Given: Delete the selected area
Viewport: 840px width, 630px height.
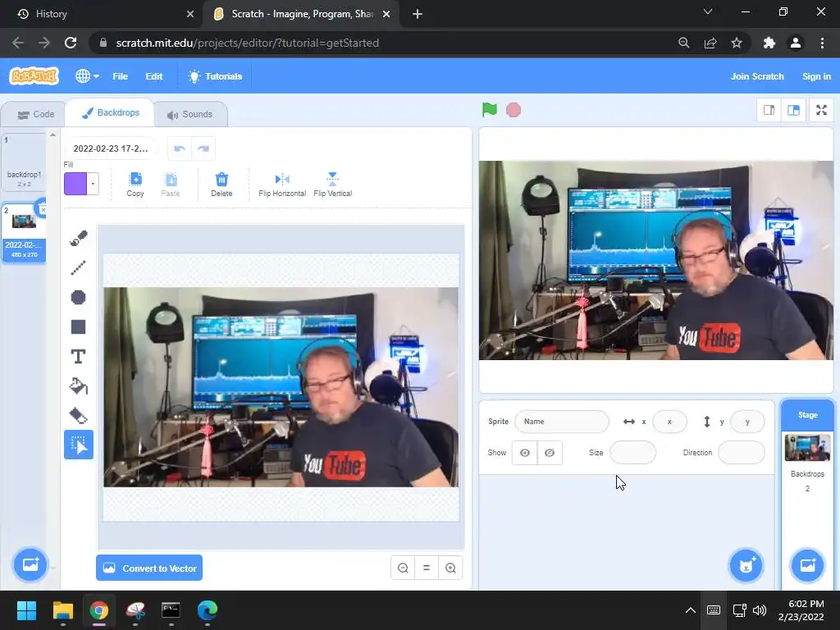Looking at the screenshot, I should coord(221,185).
